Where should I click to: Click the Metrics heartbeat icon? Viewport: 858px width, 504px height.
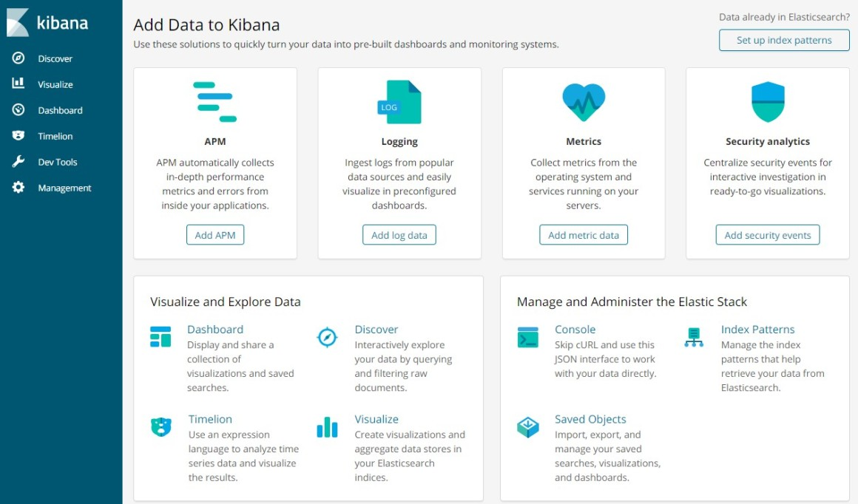(584, 102)
